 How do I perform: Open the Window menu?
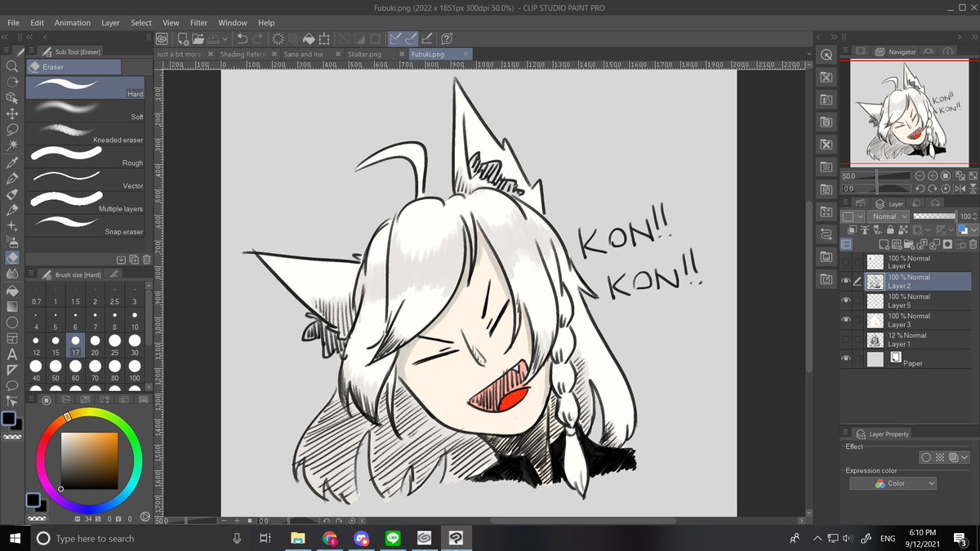[233, 23]
